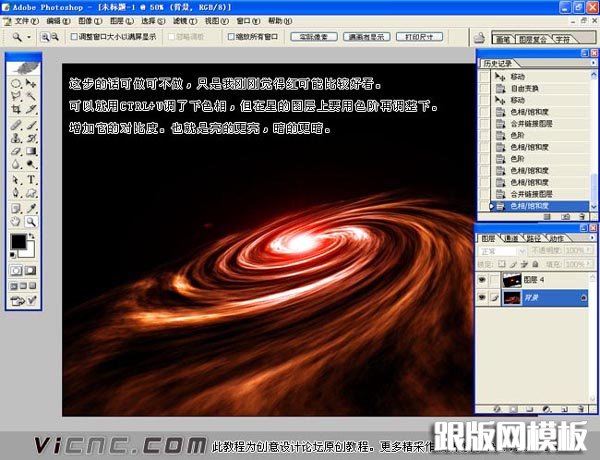Create new snapshot in History panel
The image size is (600, 460).
coord(565,217)
